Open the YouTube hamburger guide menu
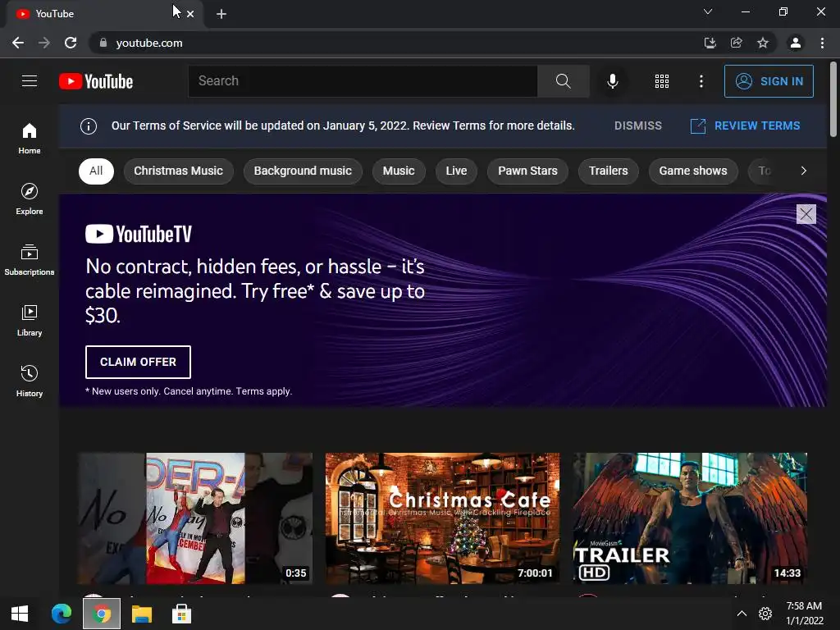The height and width of the screenshot is (630, 840). click(x=30, y=81)
